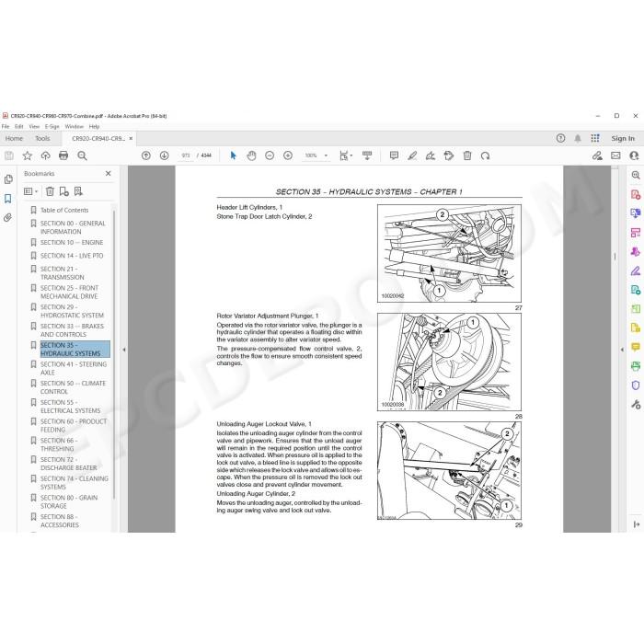The image size is (644, 644).
Task: Open the Attachments paperclip panel
Action: pyautogui.click(x=7, y=218)
